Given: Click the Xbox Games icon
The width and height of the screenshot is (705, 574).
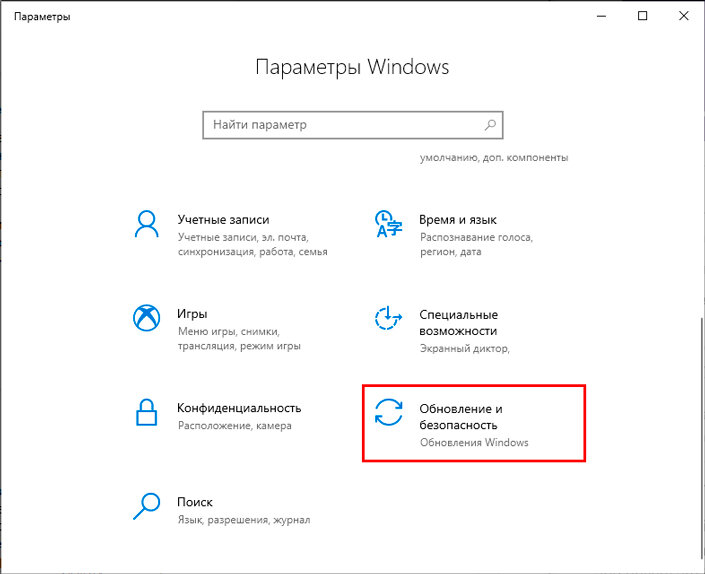Looking at the screenshot, I should (147, 318).
